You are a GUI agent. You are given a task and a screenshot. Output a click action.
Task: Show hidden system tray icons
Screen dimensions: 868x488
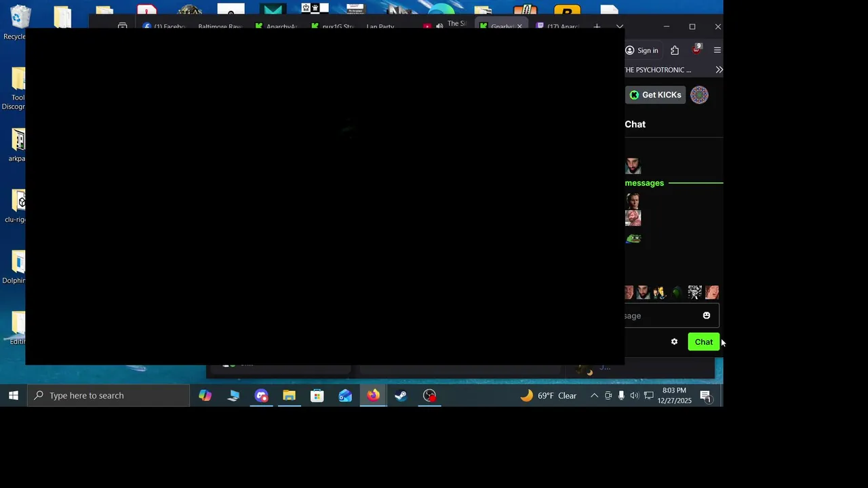[x=594, y=396]
